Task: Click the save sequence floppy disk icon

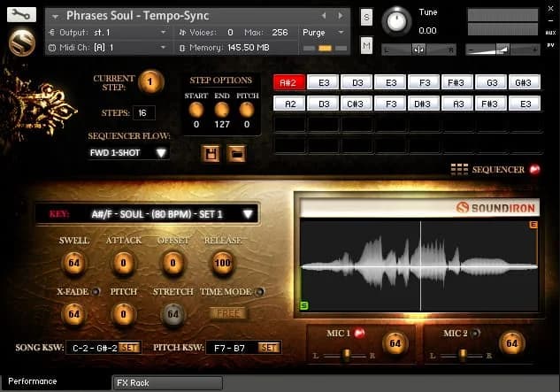Action: click(x=211, y=154)
